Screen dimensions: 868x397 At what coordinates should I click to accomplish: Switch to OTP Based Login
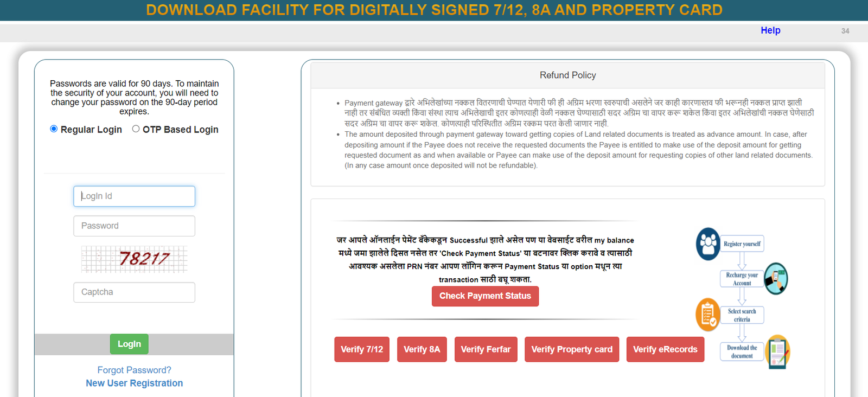[x=136, y=129]
